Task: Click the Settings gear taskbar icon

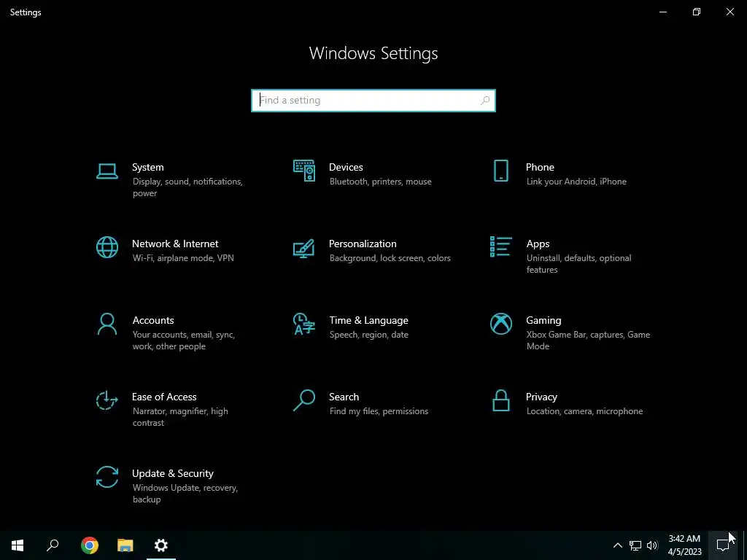Action: coord(161,545)
